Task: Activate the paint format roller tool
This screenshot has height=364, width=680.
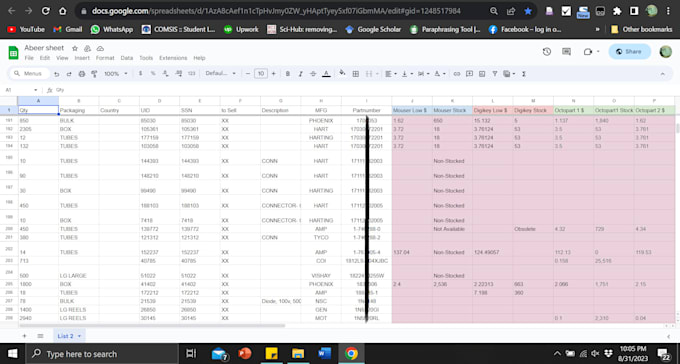Action: point(94,74)
